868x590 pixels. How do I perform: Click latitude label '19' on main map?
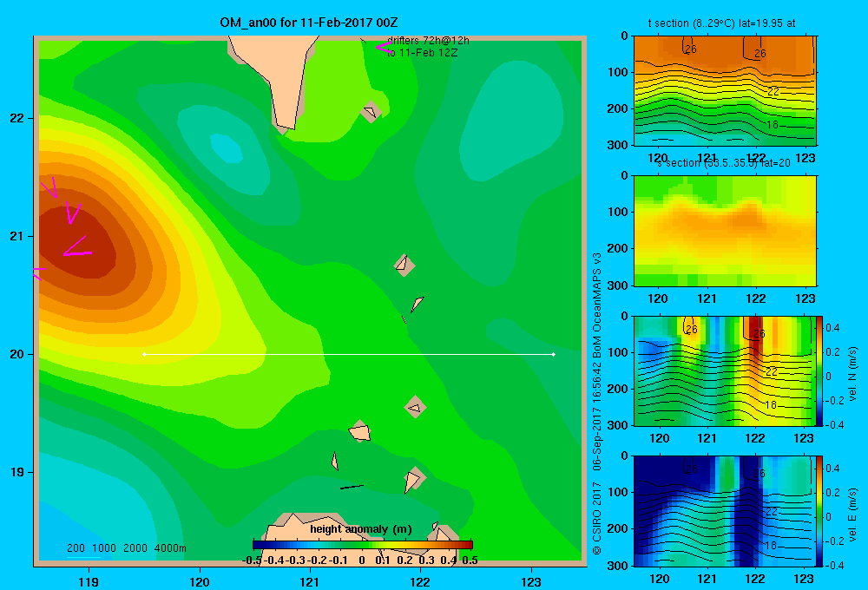coord(17,472)
